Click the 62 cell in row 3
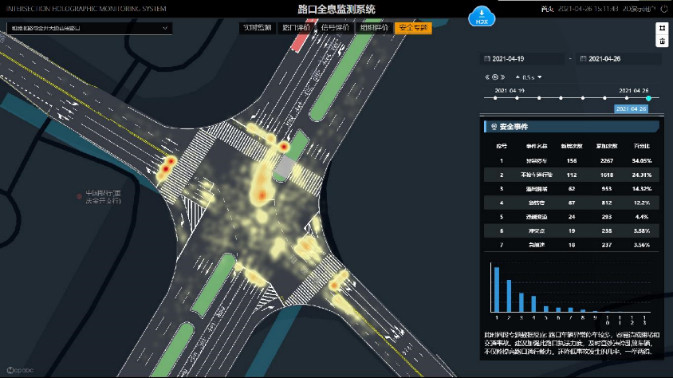 point(571,189)
